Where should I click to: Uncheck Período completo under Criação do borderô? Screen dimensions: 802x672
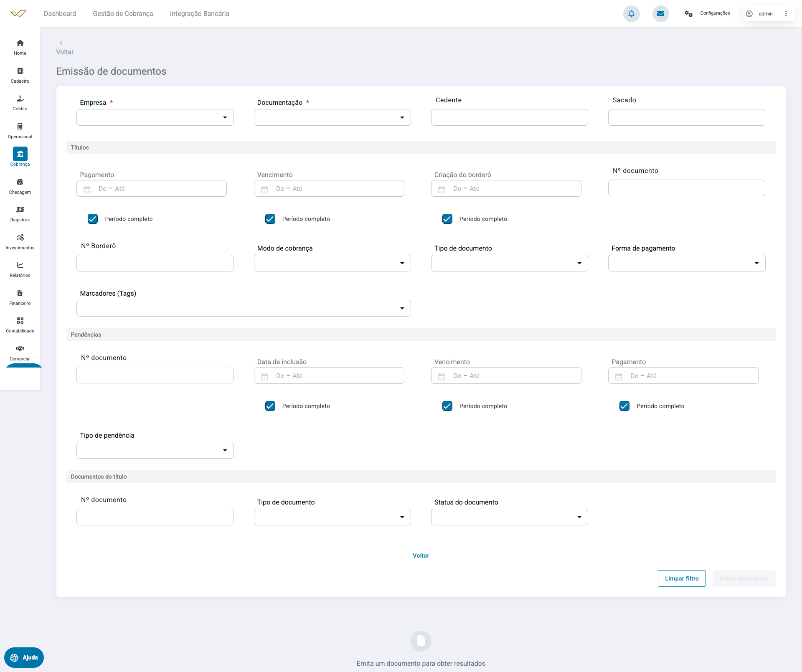click(447, 219)
